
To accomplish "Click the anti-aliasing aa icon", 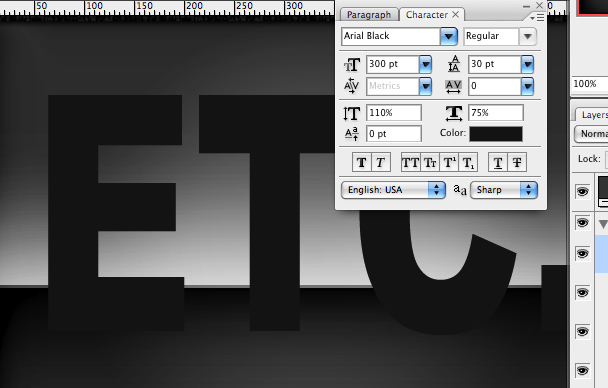I will 460,190.
